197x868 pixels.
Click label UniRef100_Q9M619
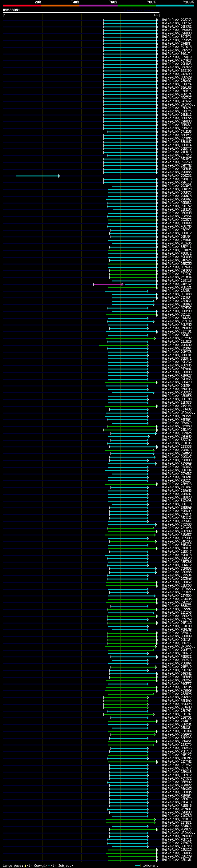[x=176, y=128]
